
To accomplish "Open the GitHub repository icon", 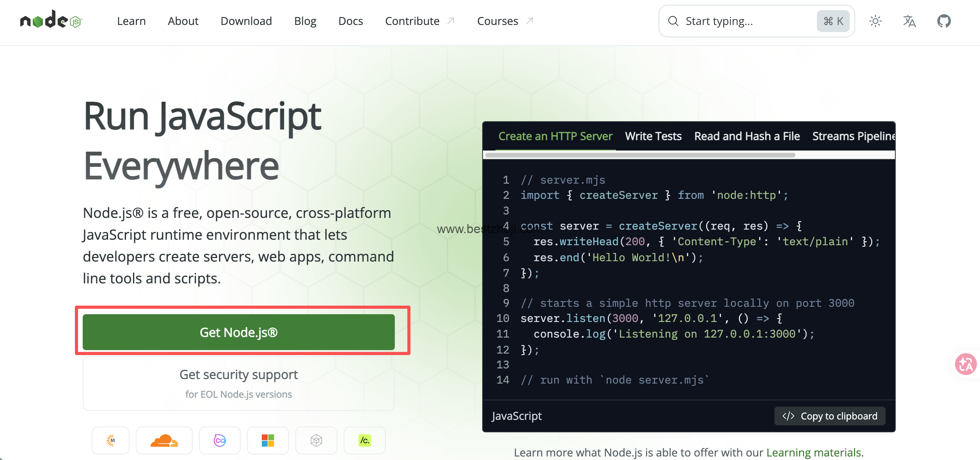I will click(x=944, y=21).
